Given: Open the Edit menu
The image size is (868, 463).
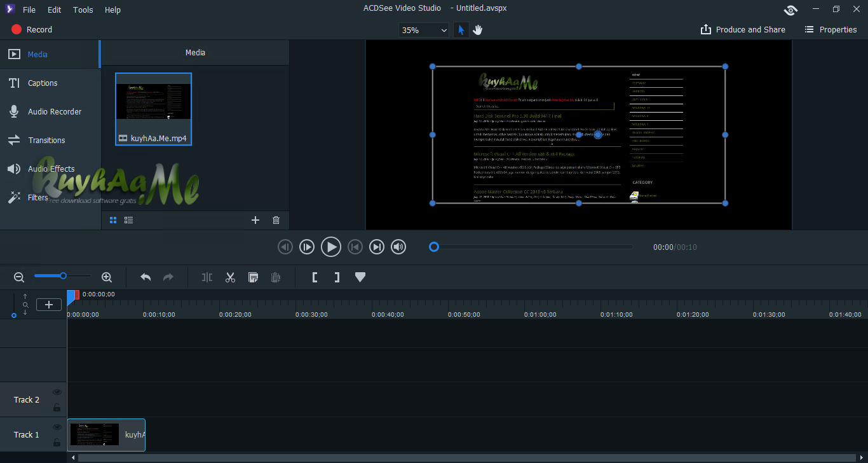Looking at the screenshot, I should 55,10.
